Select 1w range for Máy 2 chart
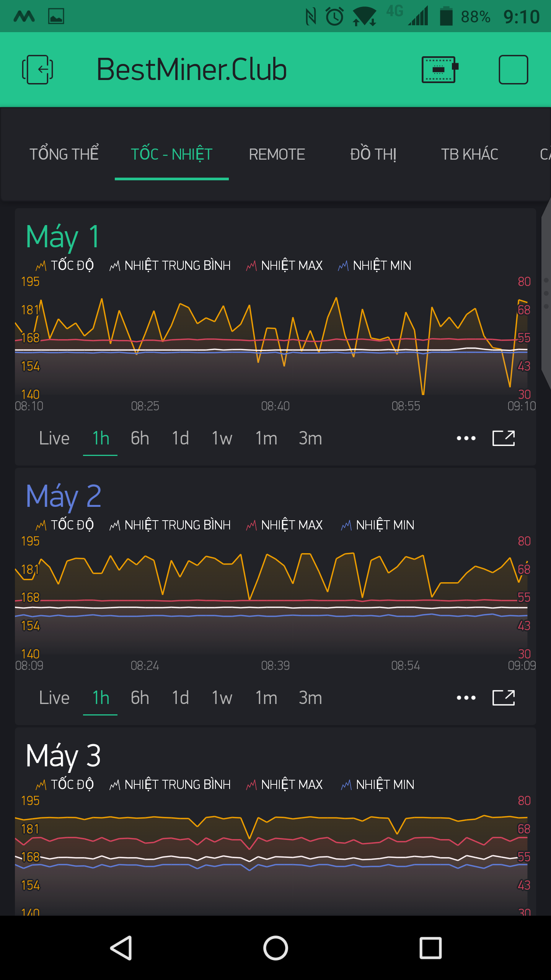The width and height of the screenshot is (551, 980). coord(222,698)
